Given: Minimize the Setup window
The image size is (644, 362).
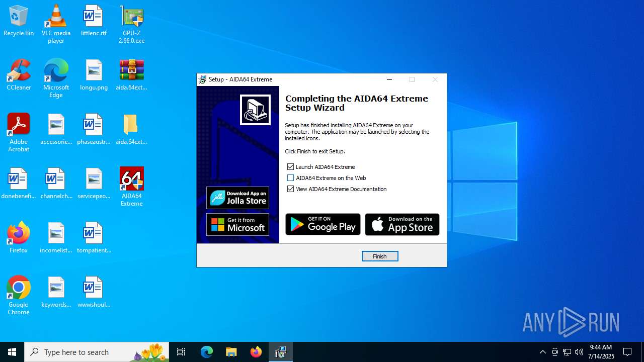Looking at the screenshot, I should click(x=389, y=79).
